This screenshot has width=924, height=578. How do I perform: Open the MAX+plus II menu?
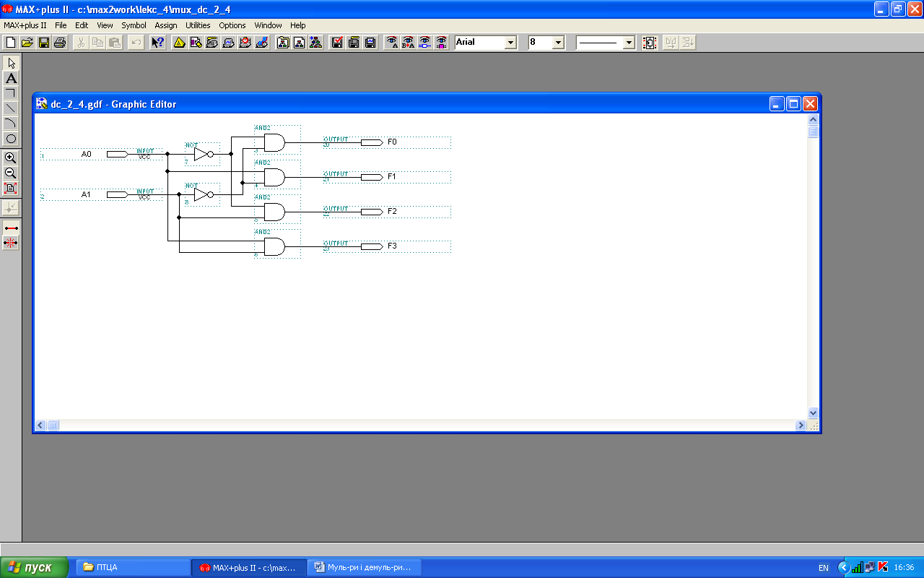coord(25,25)
